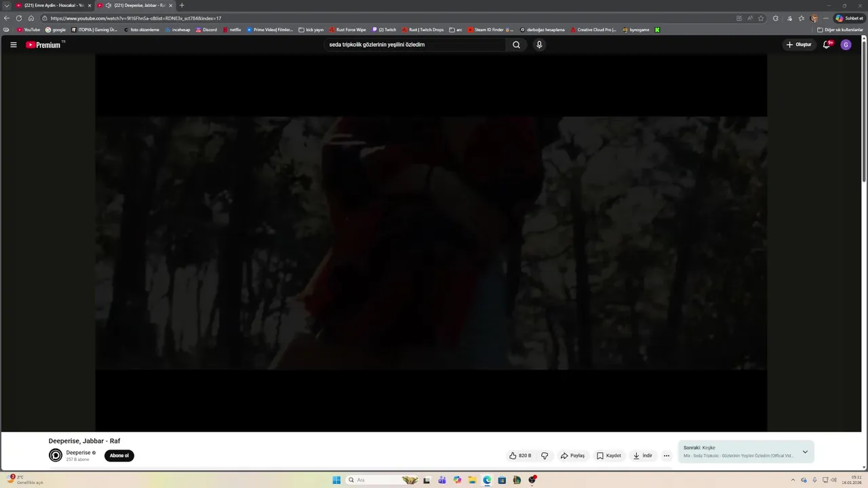Open a new browser tab
The width and height of the screenshot is (868, 488).
click(182, 5)
